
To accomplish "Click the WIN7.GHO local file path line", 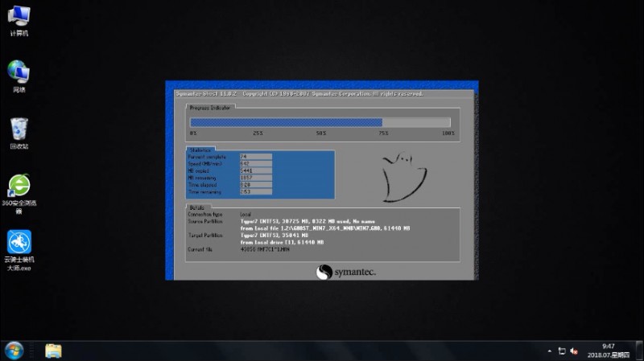I will point(325,228).
